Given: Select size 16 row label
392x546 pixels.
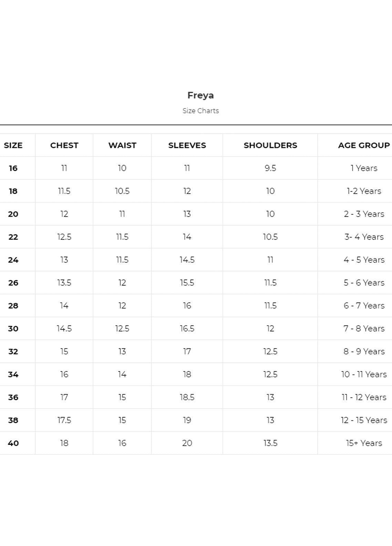Looking at the screenshot, I should [13, 168].
